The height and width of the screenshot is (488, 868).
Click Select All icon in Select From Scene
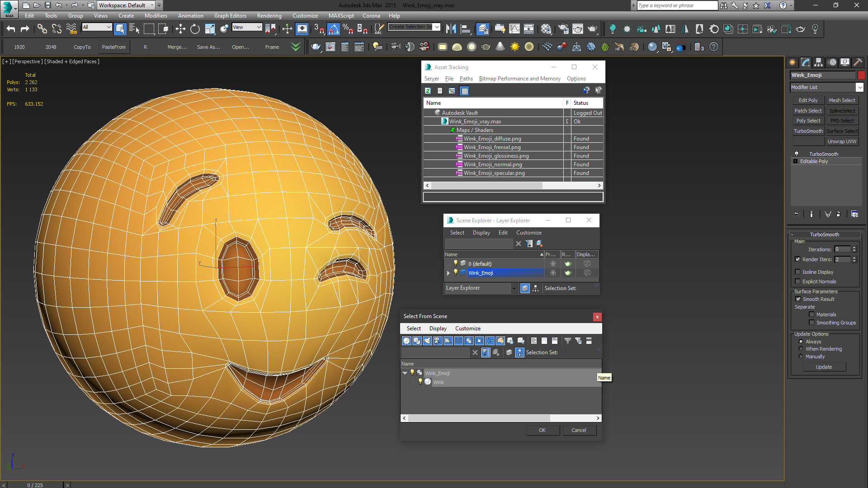[x=534, y=341]
